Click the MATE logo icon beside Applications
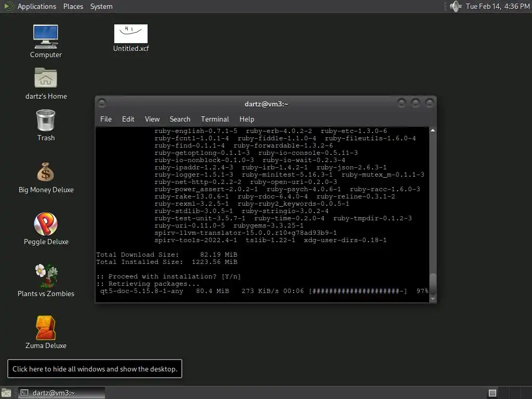The width and height of the screenshot is (532, 399). coord(8,6)
